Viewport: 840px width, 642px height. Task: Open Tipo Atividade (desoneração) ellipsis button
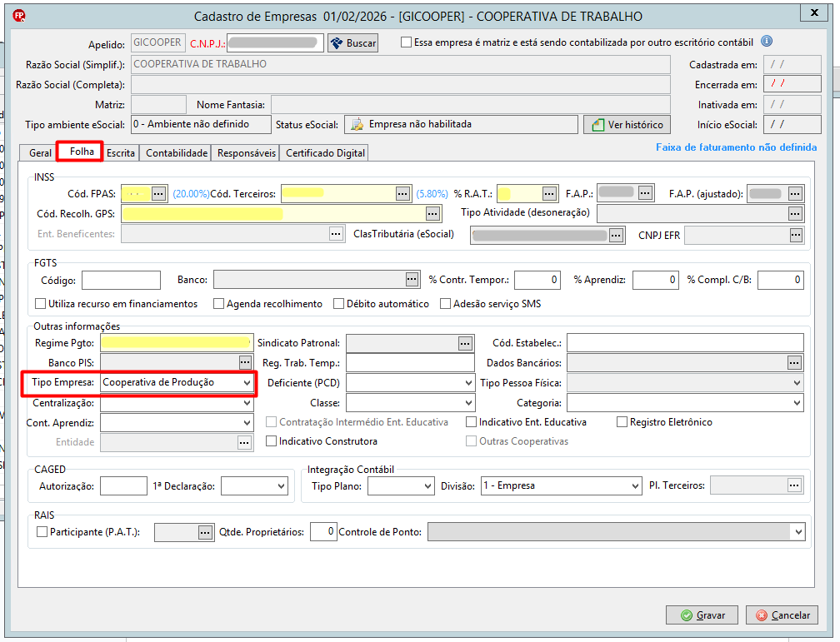coord(795,214)
